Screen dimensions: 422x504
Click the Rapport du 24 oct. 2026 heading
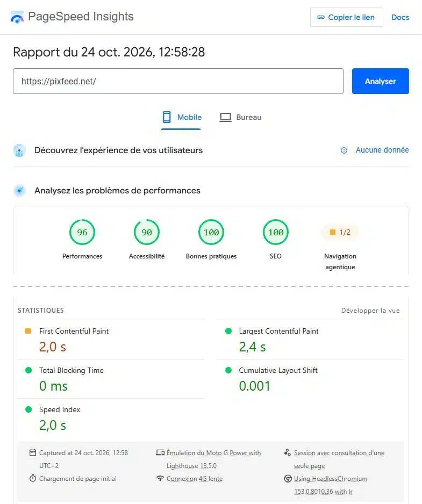point(109,52)
